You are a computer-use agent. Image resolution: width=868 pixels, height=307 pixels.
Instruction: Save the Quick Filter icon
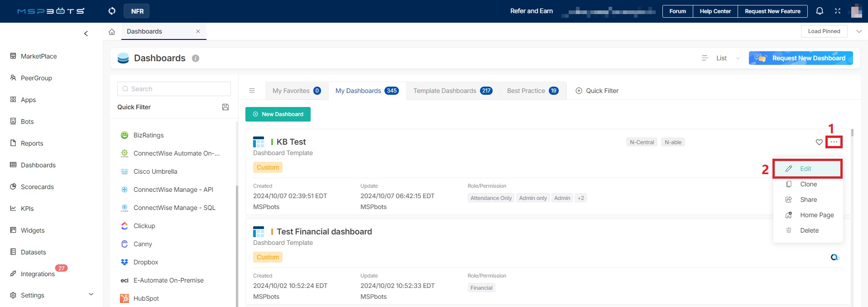225,107
